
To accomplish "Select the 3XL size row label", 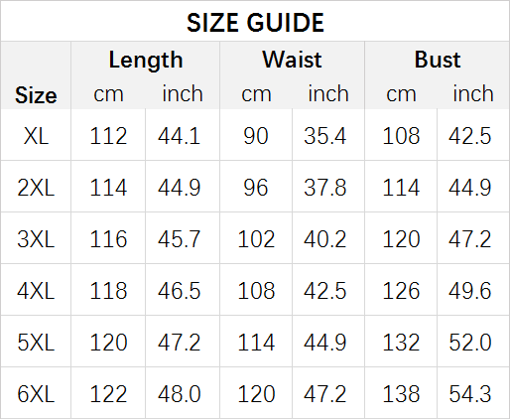I will tap(36, 239).
